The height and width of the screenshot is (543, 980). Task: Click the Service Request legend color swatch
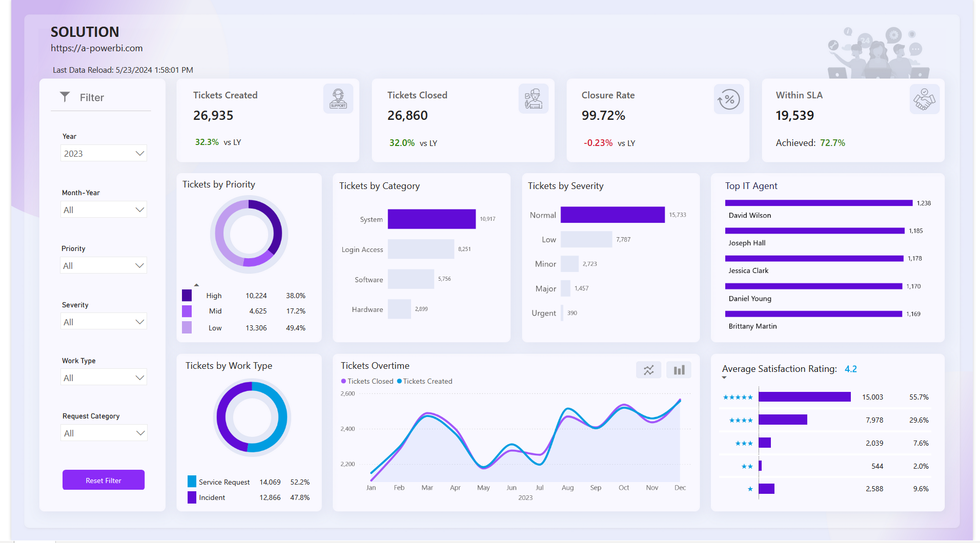click(x=192, y=482)
